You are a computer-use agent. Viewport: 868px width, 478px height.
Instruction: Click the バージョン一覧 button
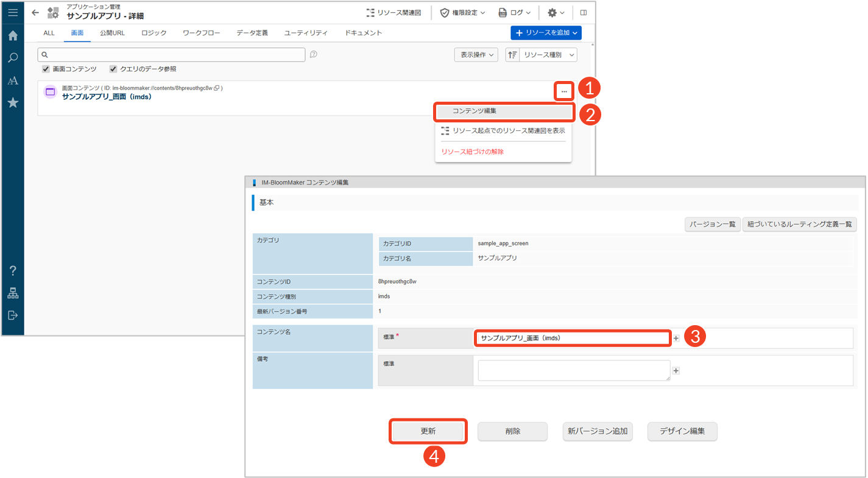click(x=712, y=225)
